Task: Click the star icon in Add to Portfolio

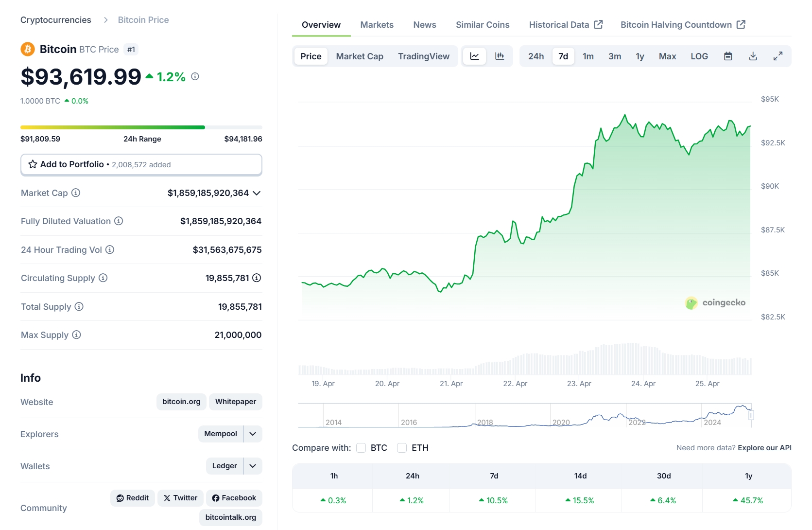Action: tap(33, 164)
